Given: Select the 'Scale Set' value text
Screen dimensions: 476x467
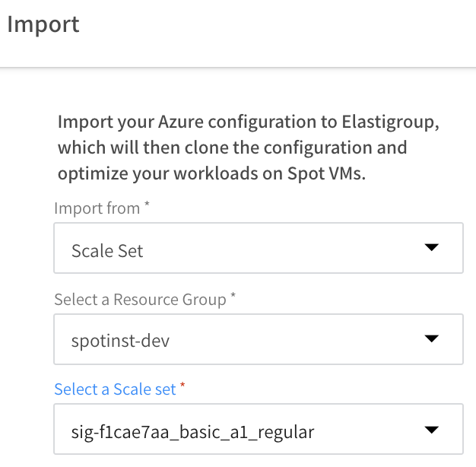Looking at the screenshot, I should click(x=107, y=251).
